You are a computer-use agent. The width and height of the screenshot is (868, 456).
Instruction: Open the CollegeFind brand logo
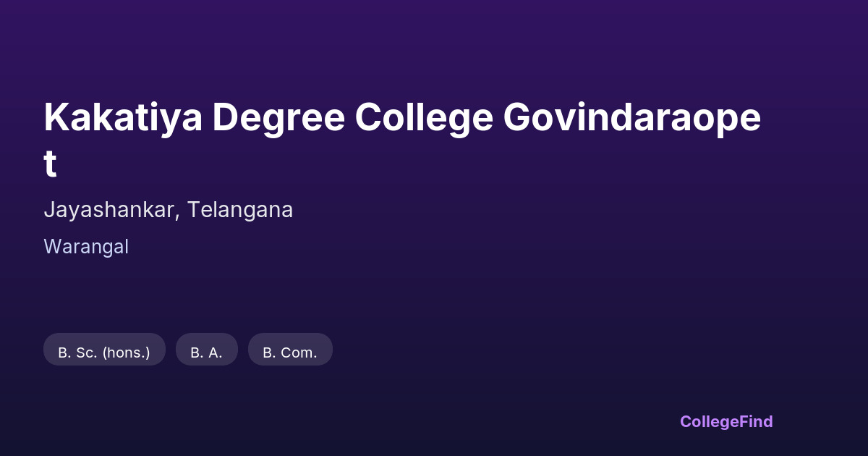pos(726,421)
